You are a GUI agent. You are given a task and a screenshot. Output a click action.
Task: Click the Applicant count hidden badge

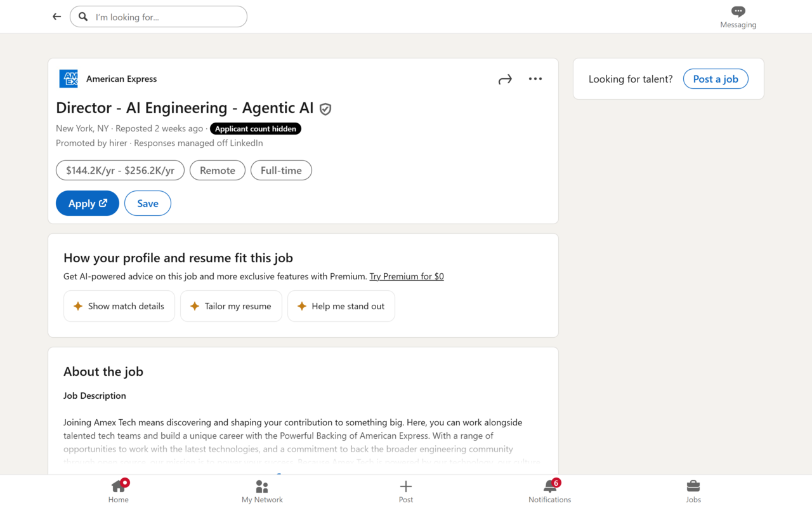point(256,128)
